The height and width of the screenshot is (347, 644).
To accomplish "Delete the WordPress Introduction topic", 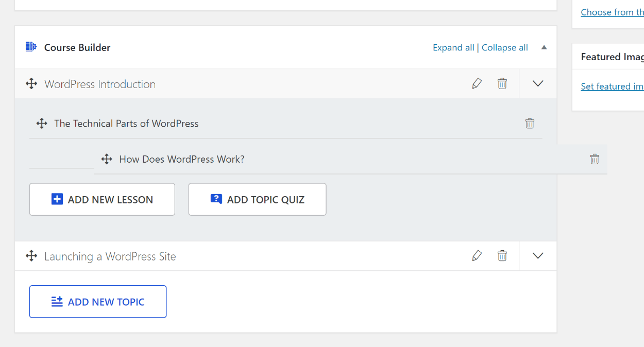I will pyautogui.click(x=502, y=83).
